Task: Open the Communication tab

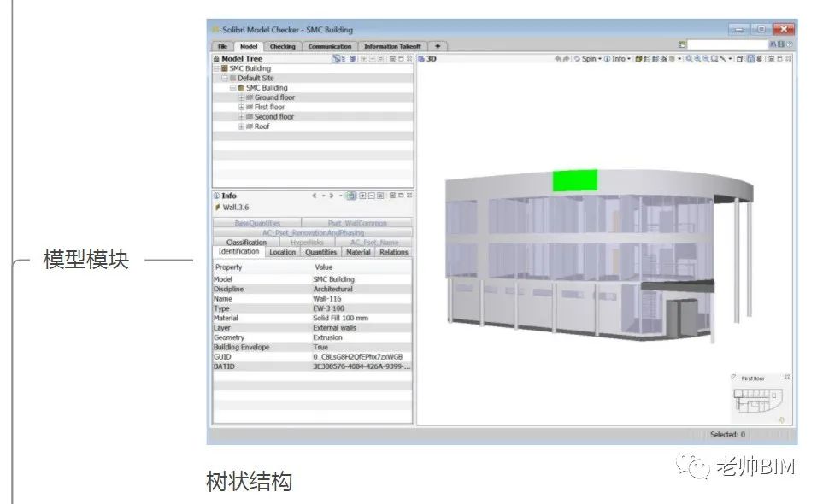Action: (330, 47)
